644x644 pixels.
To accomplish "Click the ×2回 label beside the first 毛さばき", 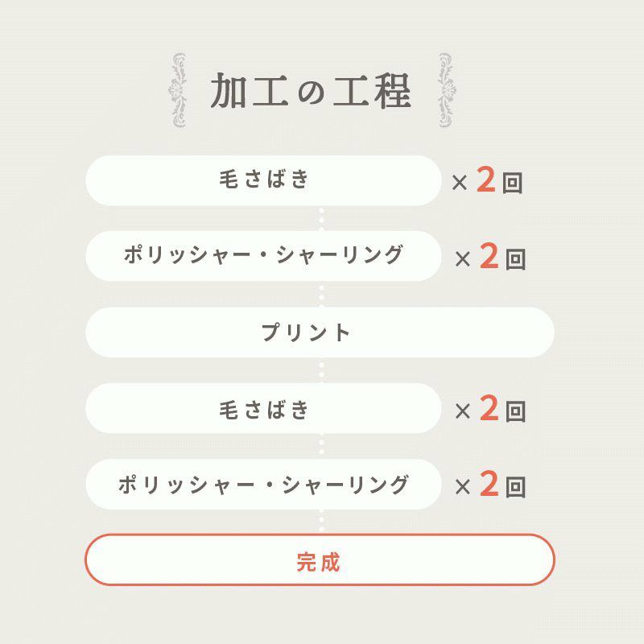I will point(488,182).
